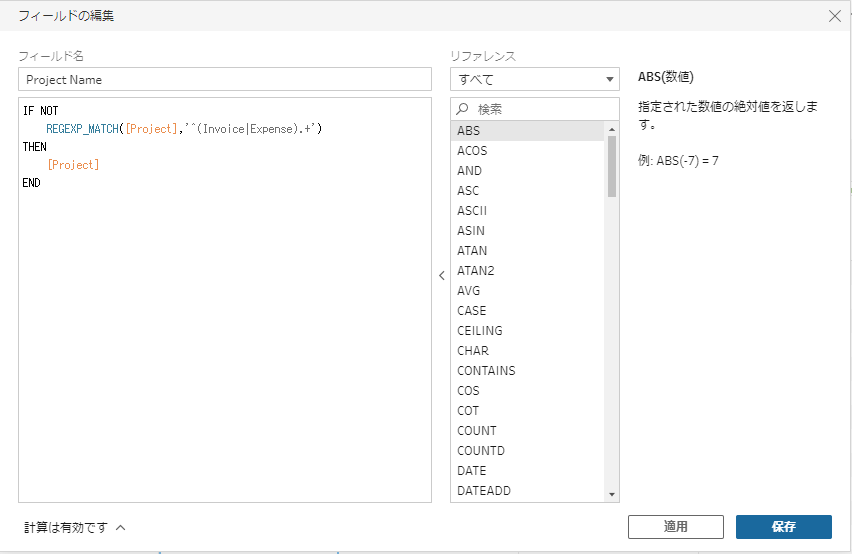The image size is (852, 554).
Task: Select the CASE function entry
Action: pyautogui.click(x=472, y=311)
